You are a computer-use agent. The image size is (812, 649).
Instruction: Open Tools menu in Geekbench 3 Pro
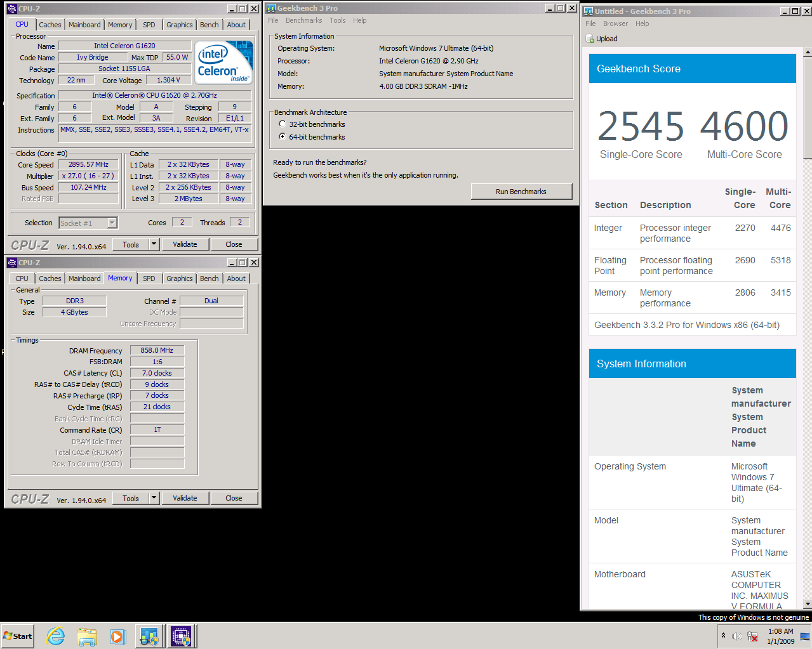[x=338, y=20]
